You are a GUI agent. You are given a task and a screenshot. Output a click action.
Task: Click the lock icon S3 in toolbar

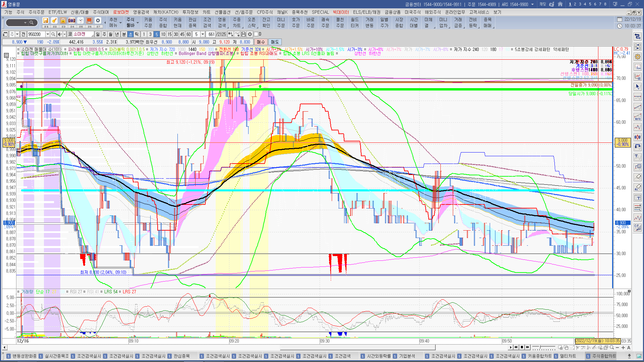pyautogui.click(x=63, y=21)
